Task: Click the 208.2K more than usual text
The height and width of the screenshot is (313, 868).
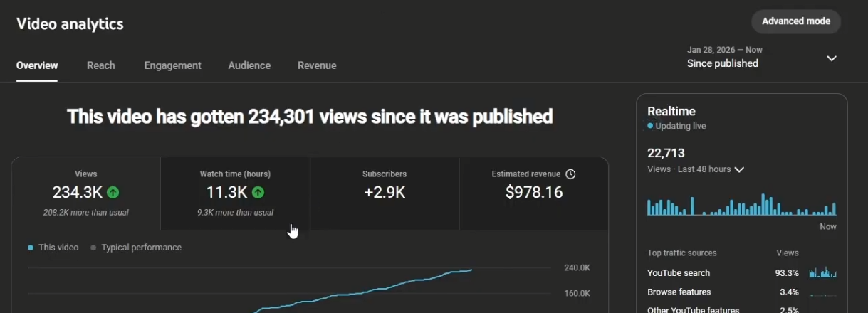Action: coord(86,213)
